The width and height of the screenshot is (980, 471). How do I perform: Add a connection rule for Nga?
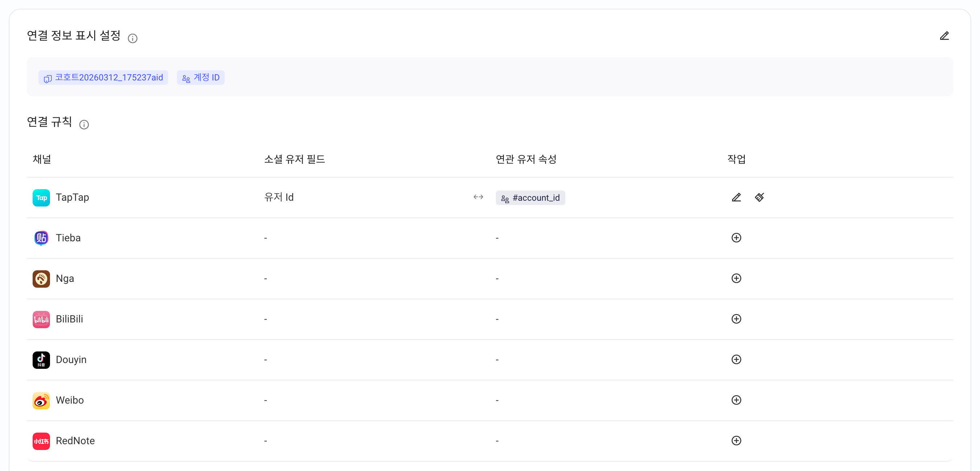coord(736,279)
